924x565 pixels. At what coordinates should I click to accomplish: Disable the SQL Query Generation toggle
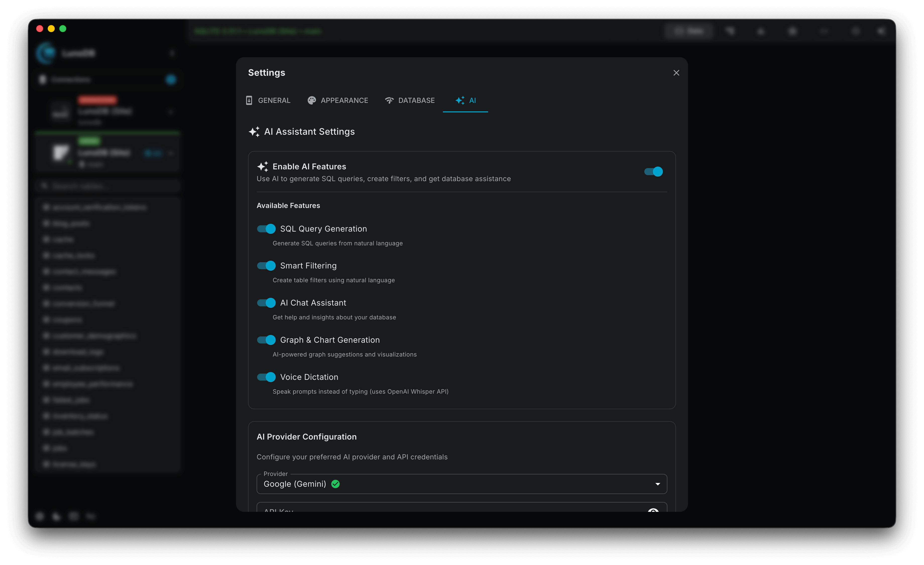(x=266, y=229)
